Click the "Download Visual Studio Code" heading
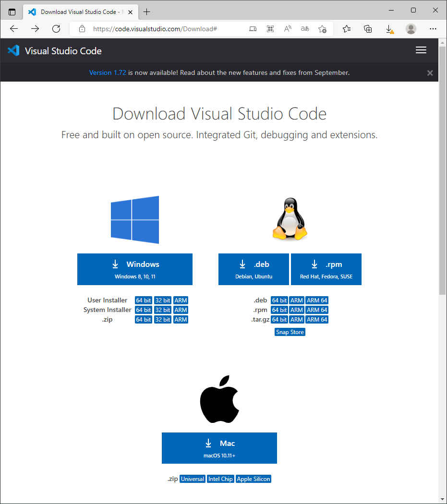The height and width of the screenshot is (504, 447). coord(219,114)
